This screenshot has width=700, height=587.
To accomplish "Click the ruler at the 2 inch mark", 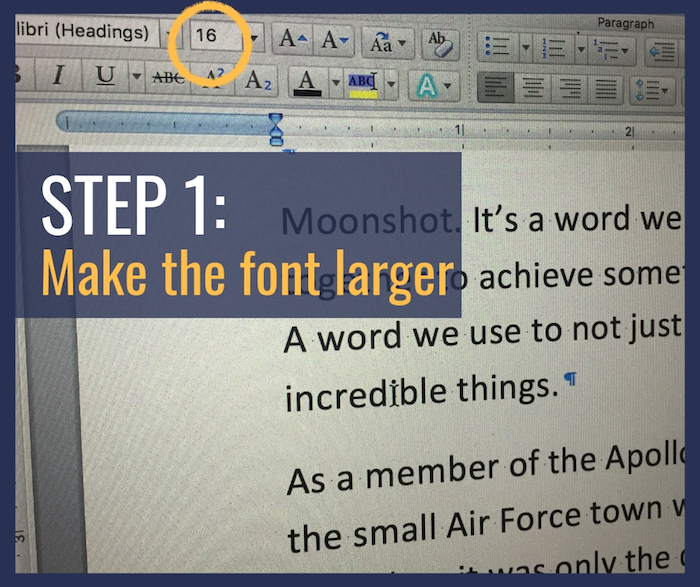I will [629, 132].
